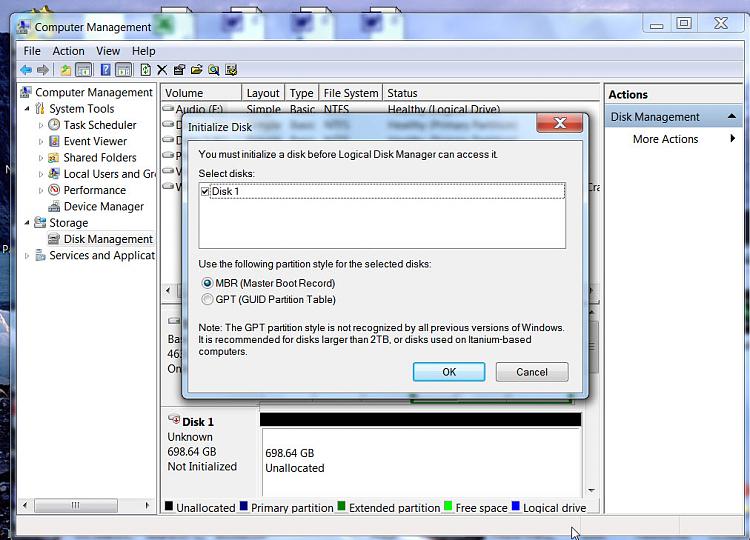Click the green Extended partition legend swatch
The height and width of the screenshot is (540, 750).
342,506
